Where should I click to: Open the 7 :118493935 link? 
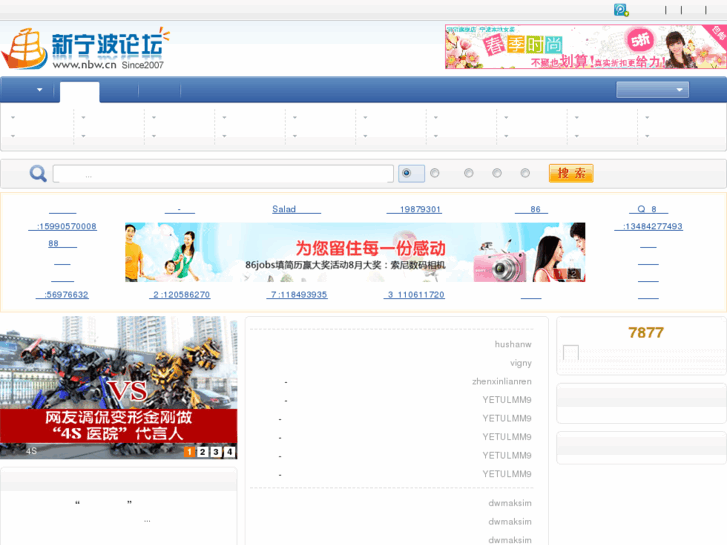pos(297,295)
